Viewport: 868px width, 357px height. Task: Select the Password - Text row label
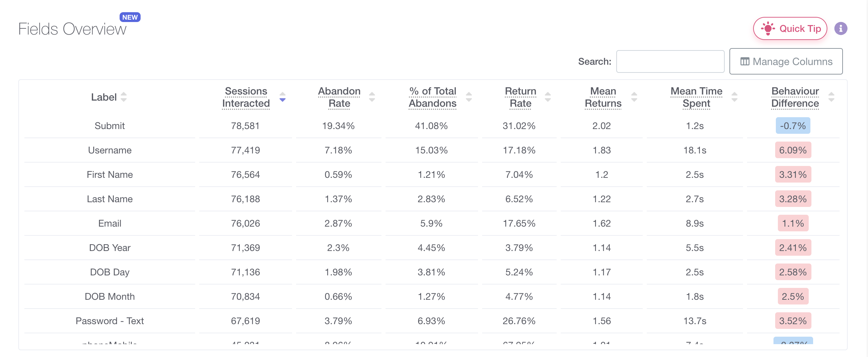[109, 321]
